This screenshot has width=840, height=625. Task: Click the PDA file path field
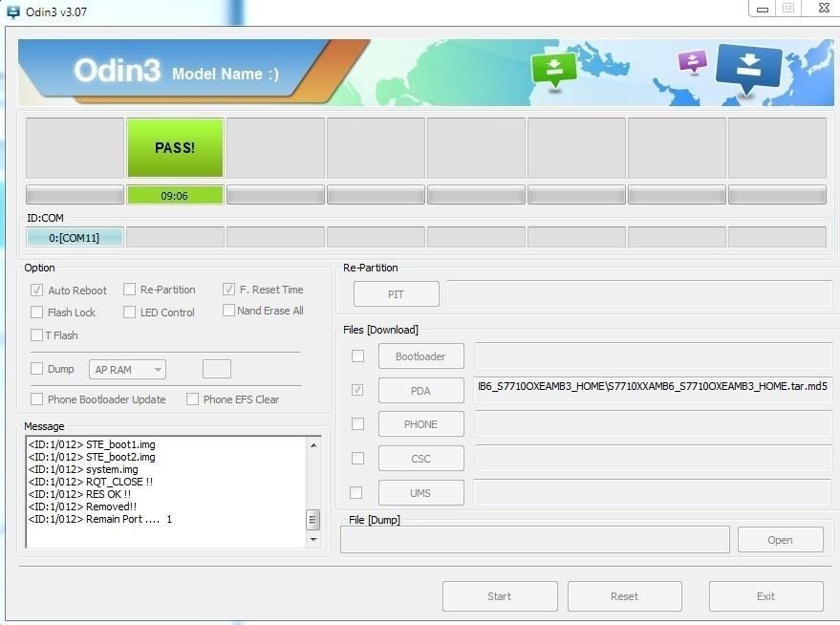click(x=653, y=390)
